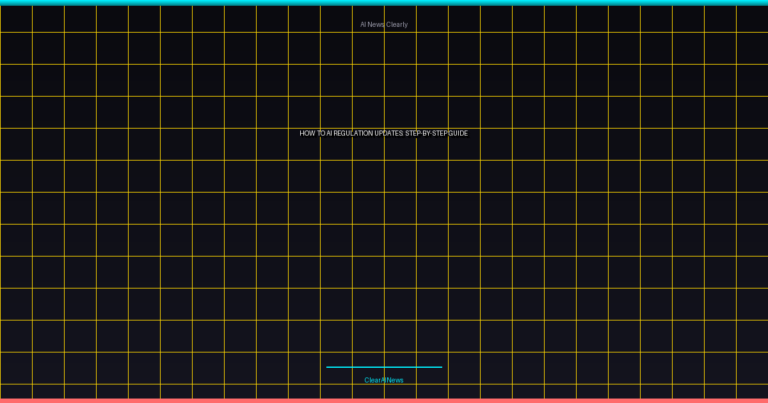Open the ClearAINews footer link
The image size is (768, 403).
point(384,380)
